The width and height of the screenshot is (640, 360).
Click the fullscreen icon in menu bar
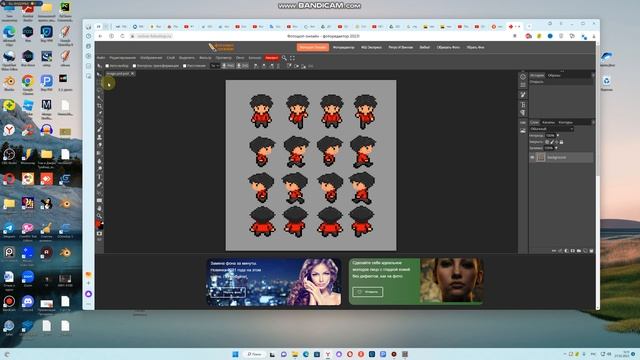292,58
